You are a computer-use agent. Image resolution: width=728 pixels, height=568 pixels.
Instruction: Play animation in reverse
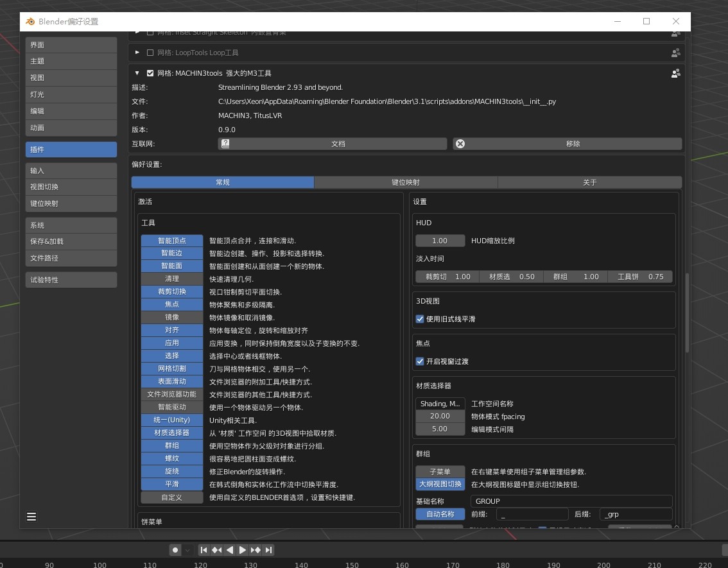pos(230,550)
